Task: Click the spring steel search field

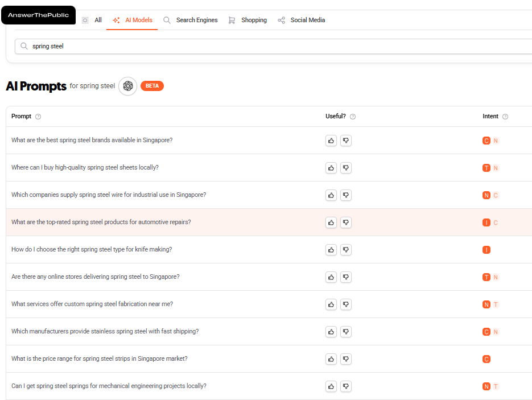Action: point(273,46)
